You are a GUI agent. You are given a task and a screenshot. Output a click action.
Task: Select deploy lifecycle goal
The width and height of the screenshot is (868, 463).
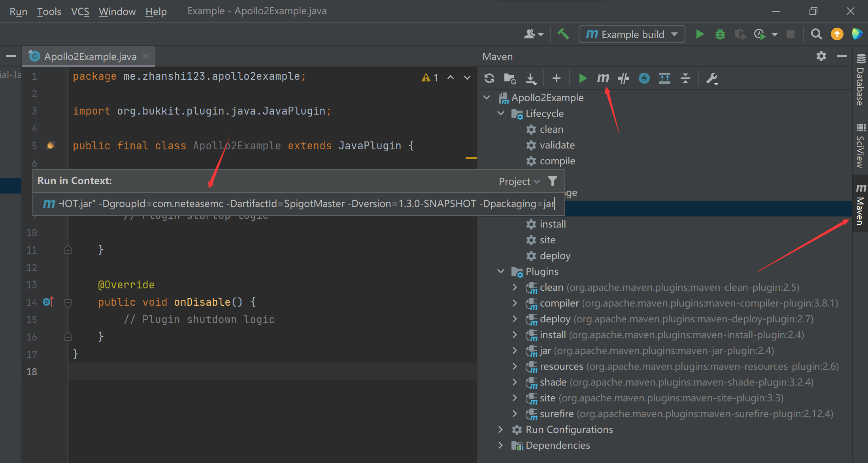[548, 256]
